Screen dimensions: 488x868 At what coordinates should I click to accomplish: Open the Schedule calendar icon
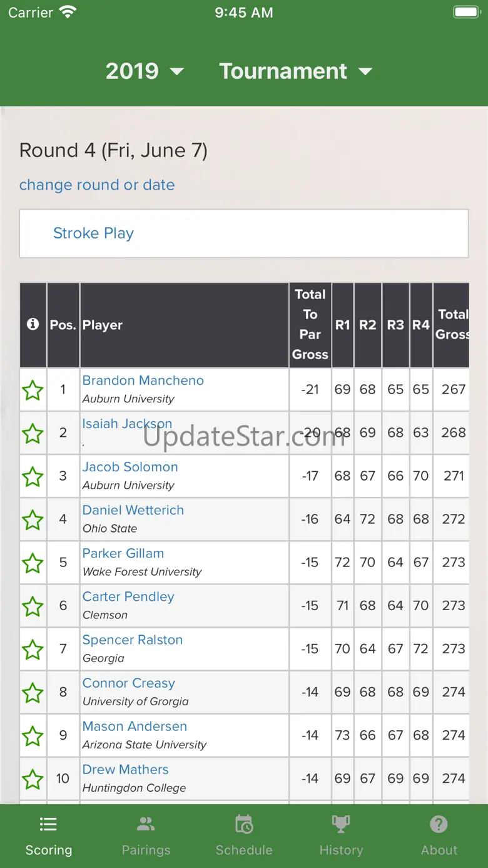tap(244, 825)
